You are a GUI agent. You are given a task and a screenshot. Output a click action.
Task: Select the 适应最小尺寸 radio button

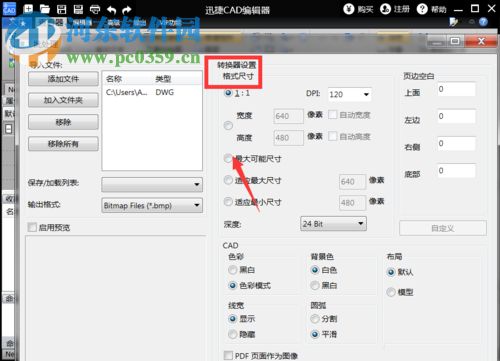pos(228,202)
